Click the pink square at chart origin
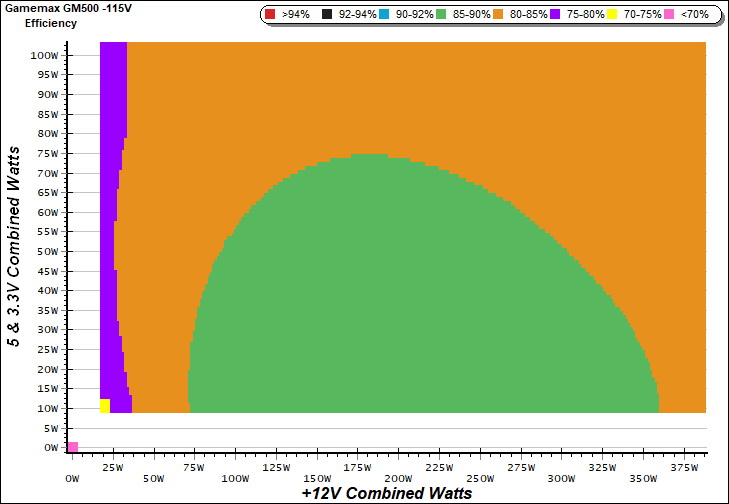Image resolution: width=729 pixels, height=504 pixels. click(72, 447)
